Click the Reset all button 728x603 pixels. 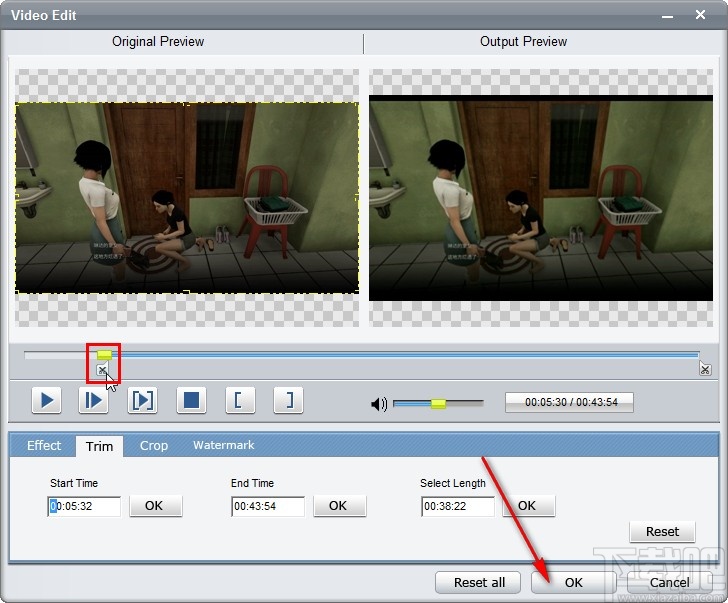click(x=478, y=583)
